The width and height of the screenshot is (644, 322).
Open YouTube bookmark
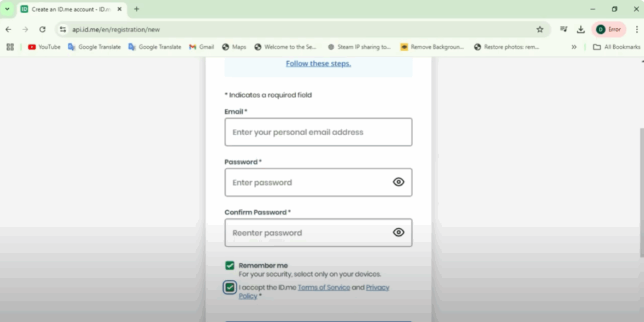point(44,47)
